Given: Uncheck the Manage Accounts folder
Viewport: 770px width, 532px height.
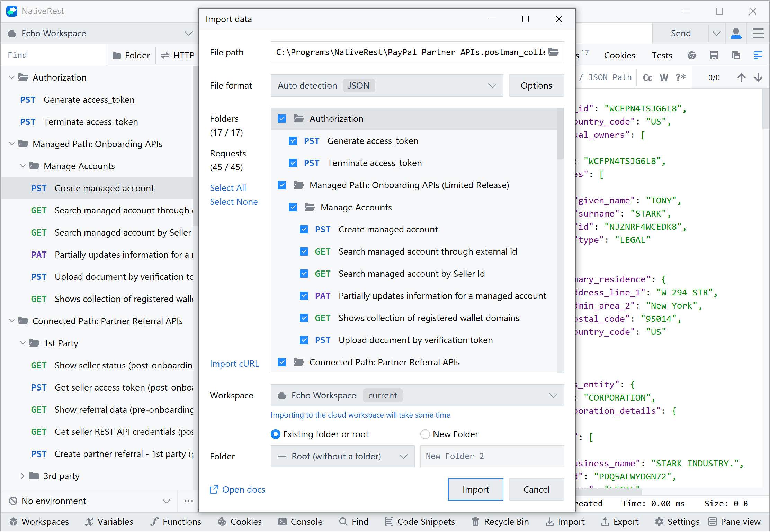Looking at the screenshot, I should click(293, 207).
